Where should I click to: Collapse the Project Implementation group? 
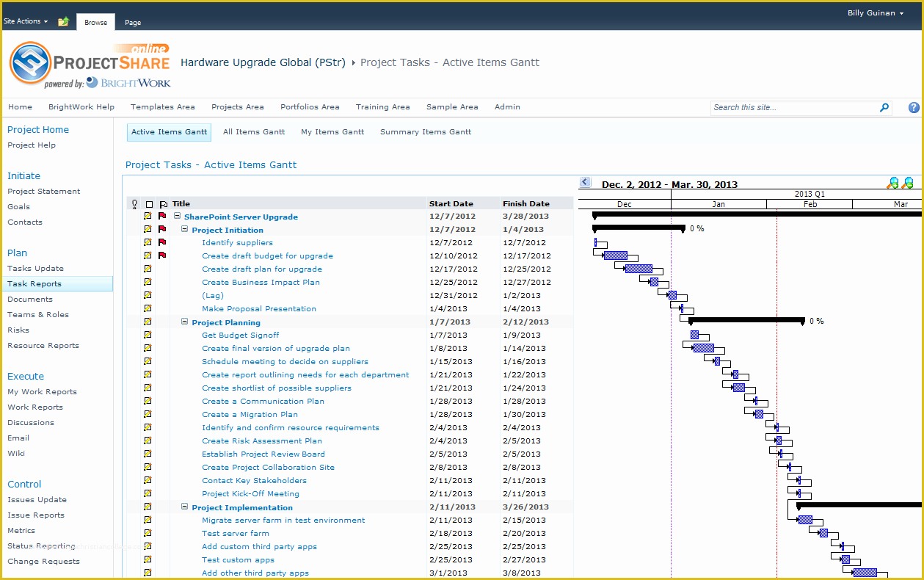click(185, 507)
